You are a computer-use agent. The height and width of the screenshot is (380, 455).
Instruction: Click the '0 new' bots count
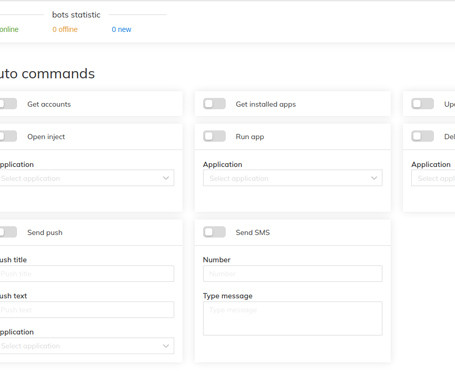(x=121, y=29)
